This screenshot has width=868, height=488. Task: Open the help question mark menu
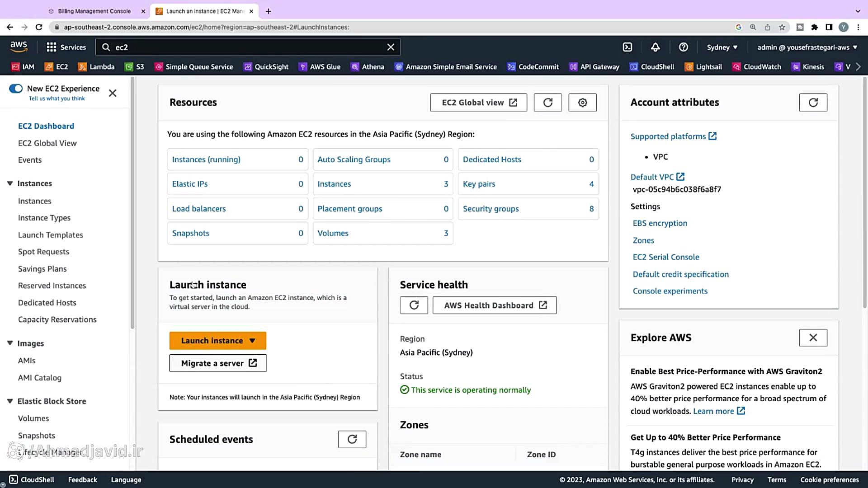684,47
